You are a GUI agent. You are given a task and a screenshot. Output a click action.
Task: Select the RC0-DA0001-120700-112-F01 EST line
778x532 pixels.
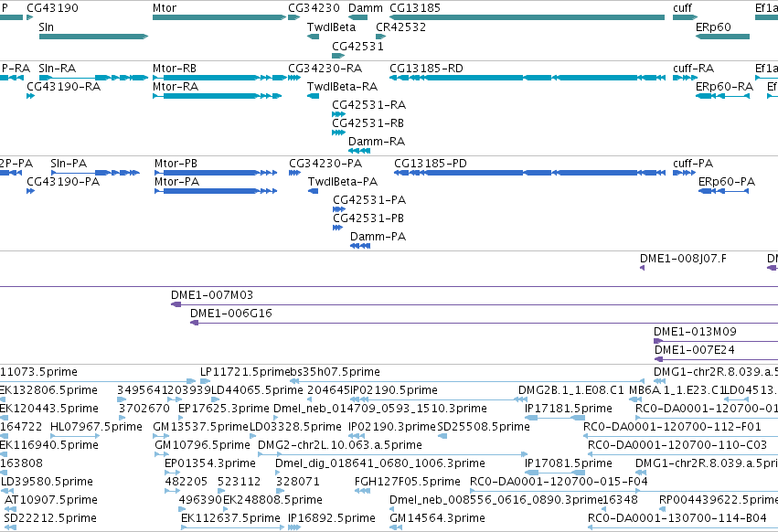pyautogui.click(x=681, y=436)
